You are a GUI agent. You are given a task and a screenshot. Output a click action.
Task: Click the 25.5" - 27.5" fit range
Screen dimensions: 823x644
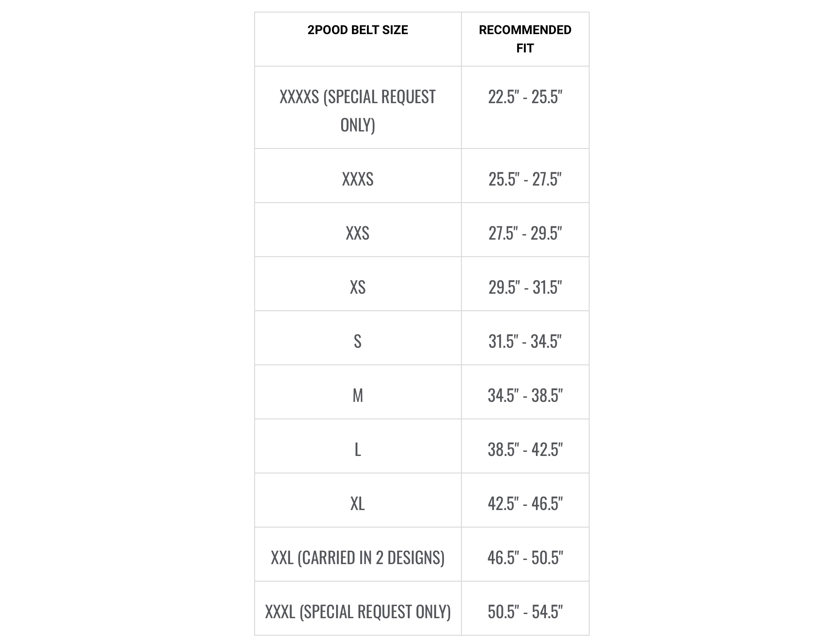(x=525, y=179)
